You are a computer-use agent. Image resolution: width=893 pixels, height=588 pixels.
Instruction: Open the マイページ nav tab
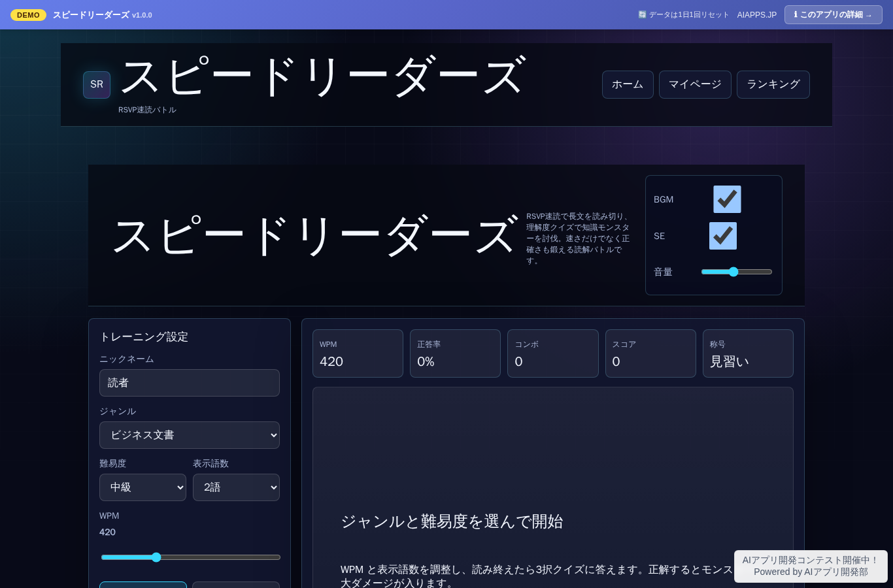[695, 84]
